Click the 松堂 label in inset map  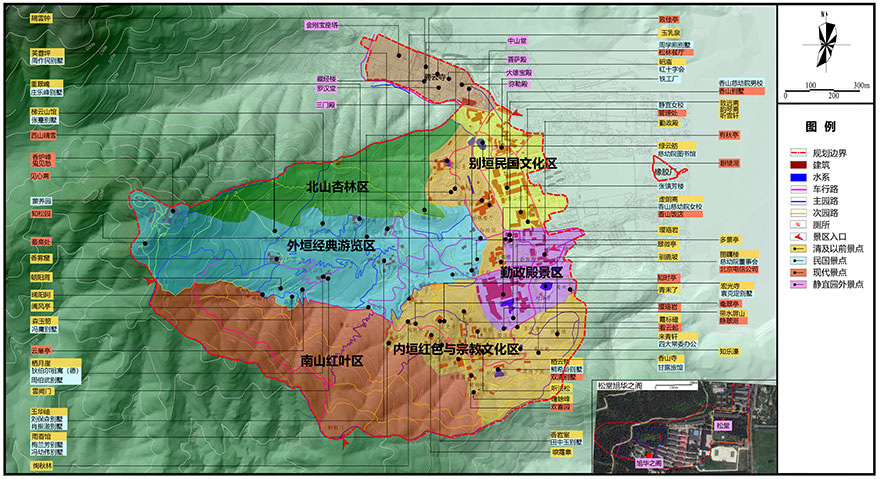pos(723,425)
